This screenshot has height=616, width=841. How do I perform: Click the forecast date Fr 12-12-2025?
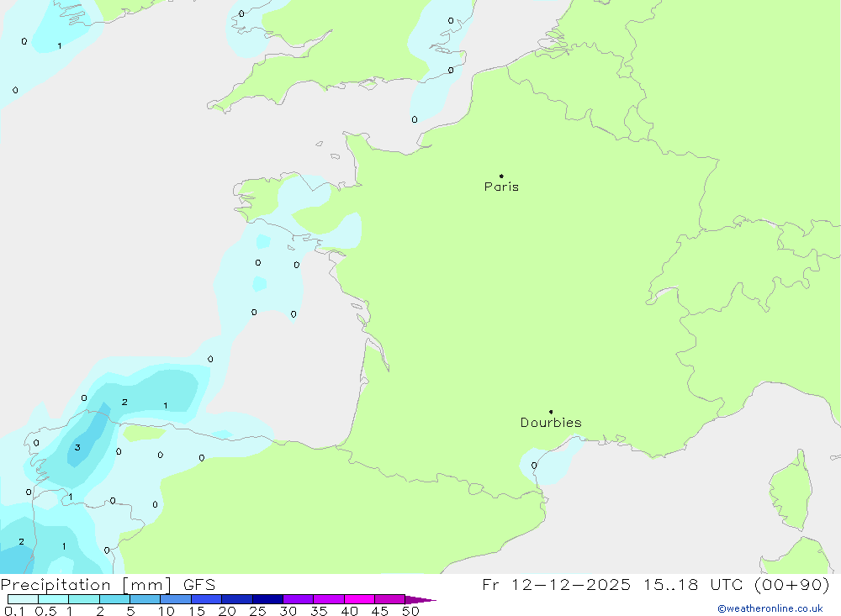coord(556,584)
